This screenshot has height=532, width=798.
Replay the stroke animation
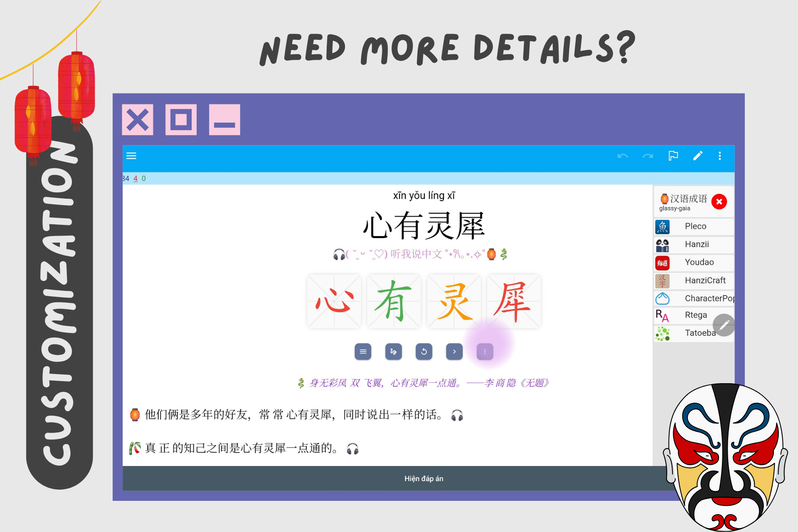[x=424, y=352]
